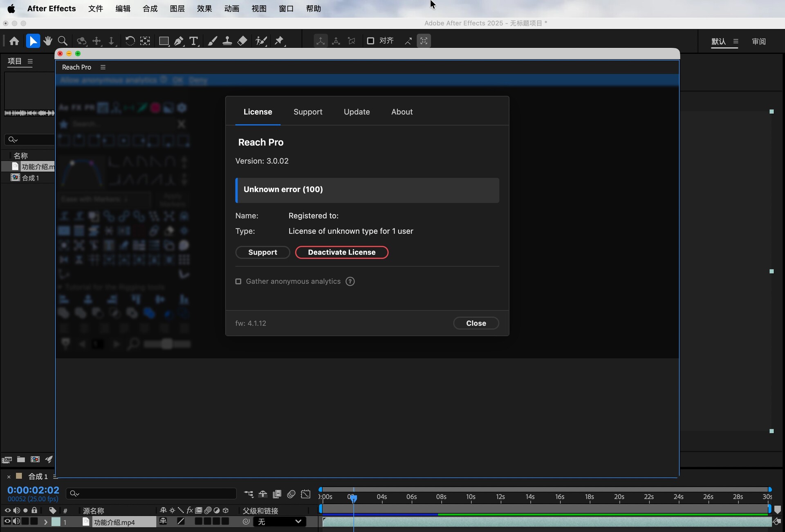Open the 效果 menu
This screenshot has width=785, height=532.
[204, 9]
